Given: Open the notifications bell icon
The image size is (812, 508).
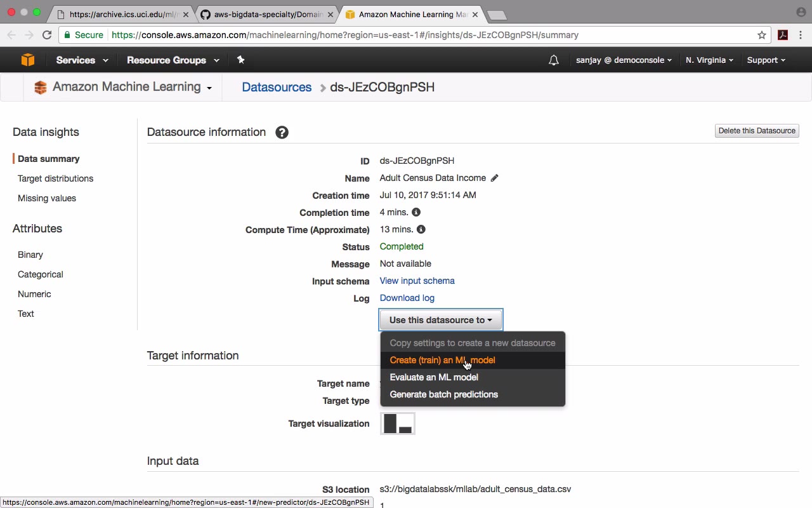Looking at the screenshot, I should coord(554,60).
